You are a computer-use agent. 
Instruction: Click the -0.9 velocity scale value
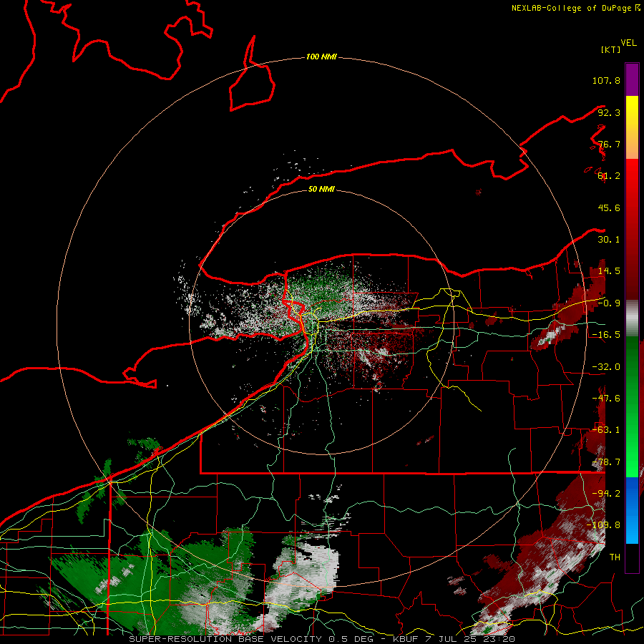tap(609, 303)
